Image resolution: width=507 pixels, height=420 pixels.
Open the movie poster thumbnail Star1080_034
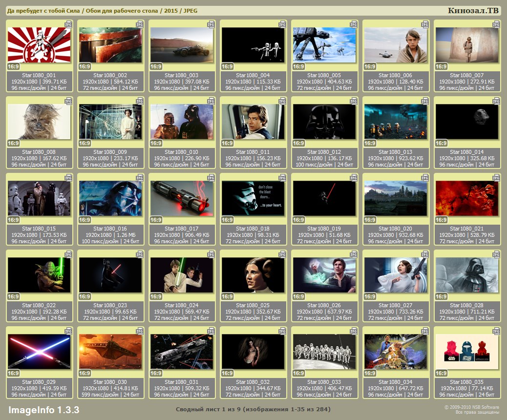396,351
